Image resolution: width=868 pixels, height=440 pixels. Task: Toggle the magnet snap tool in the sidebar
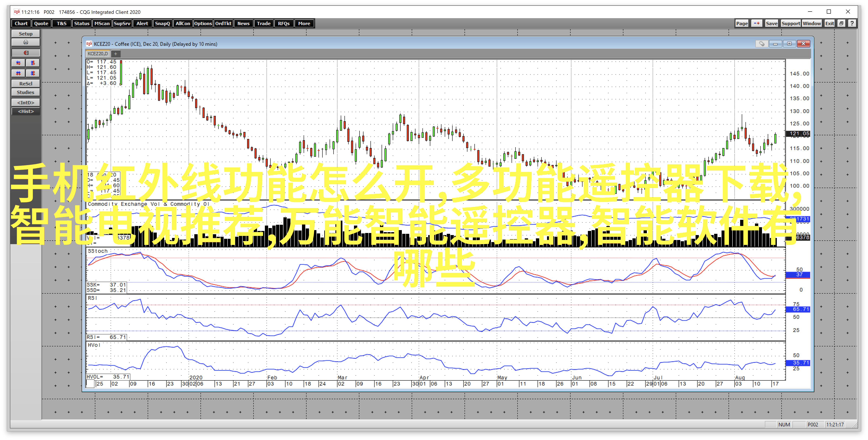coord(26,53)
